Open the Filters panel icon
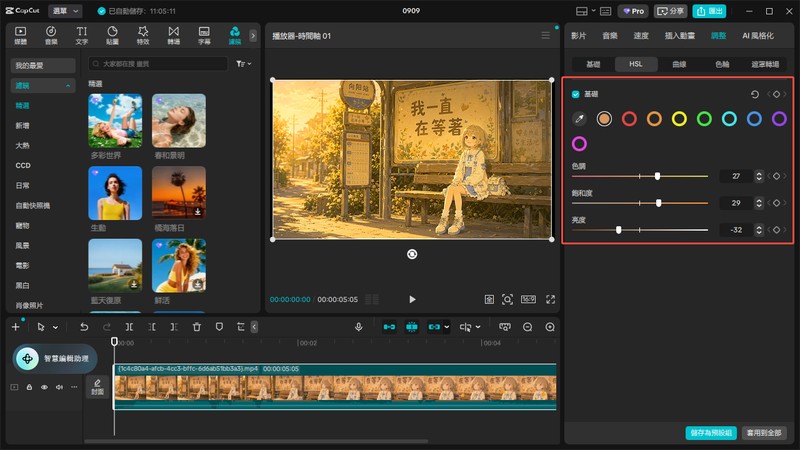This screenshot has height=450, width=800. coord(235,35)
